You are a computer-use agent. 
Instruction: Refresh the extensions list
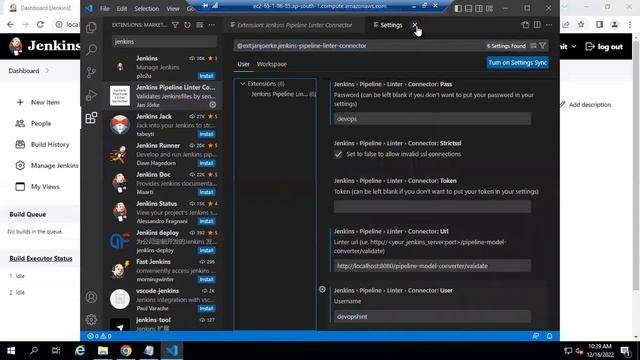point(187,25)
